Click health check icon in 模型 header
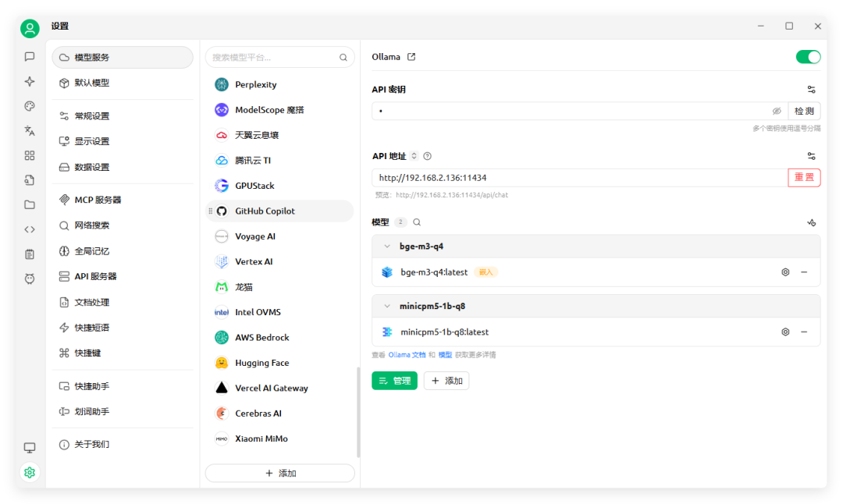This screenshot has width=843, height=504. 811,222
